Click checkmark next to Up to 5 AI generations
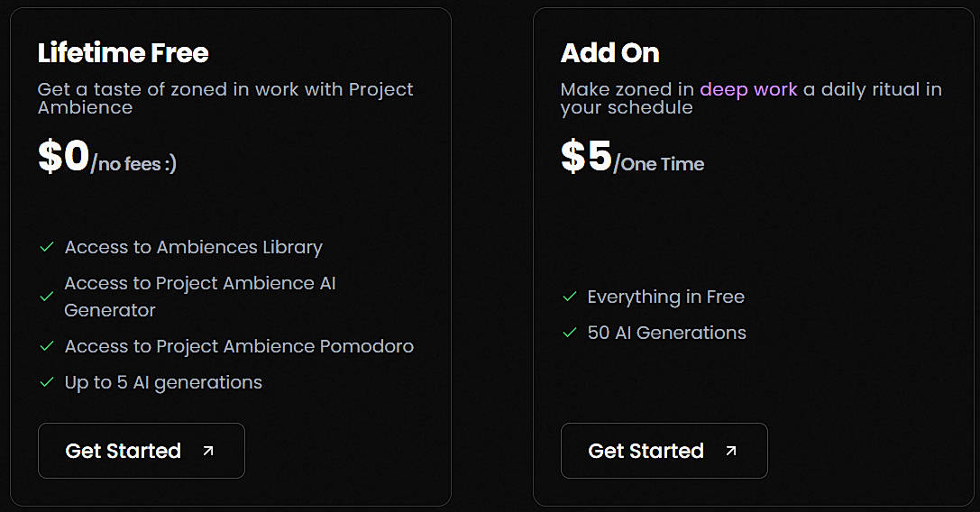Screen dimensions: 980x512 [47, 382]
